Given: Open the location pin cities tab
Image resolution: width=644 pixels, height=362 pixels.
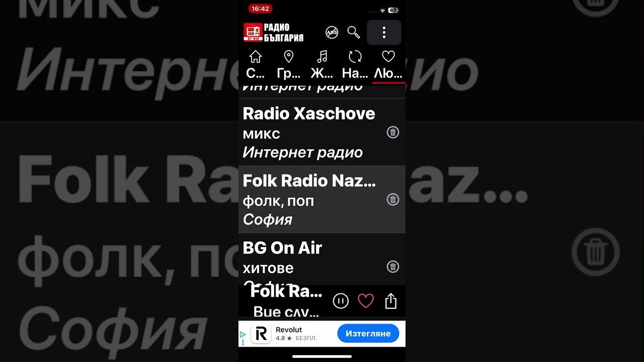Looking at the screenshot, I should point(289,65).
